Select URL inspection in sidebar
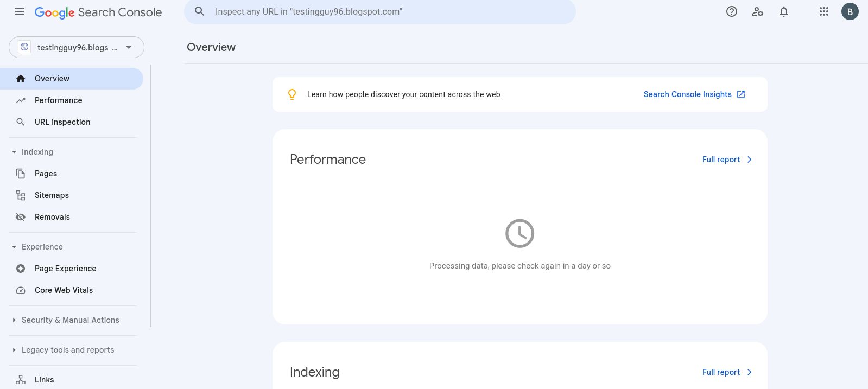Image resolution: width=868 pixels, height=389 pixels. coord(62,122)
